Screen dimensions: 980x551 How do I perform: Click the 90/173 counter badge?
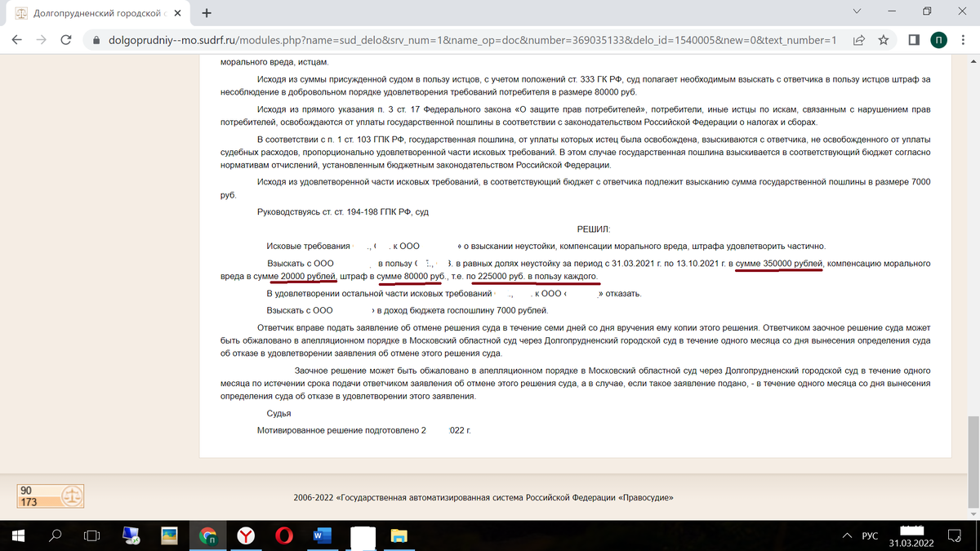coord(51,495)
